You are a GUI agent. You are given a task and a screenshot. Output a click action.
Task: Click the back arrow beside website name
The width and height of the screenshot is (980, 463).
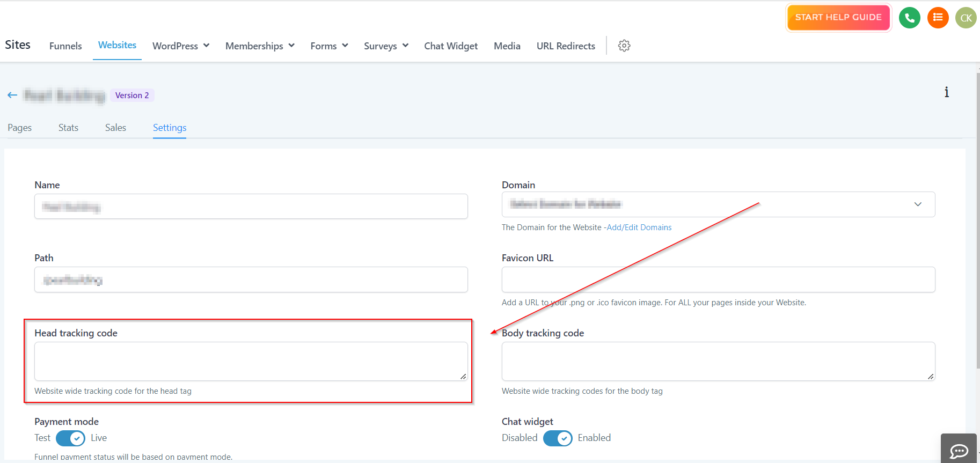pos(12,95)
